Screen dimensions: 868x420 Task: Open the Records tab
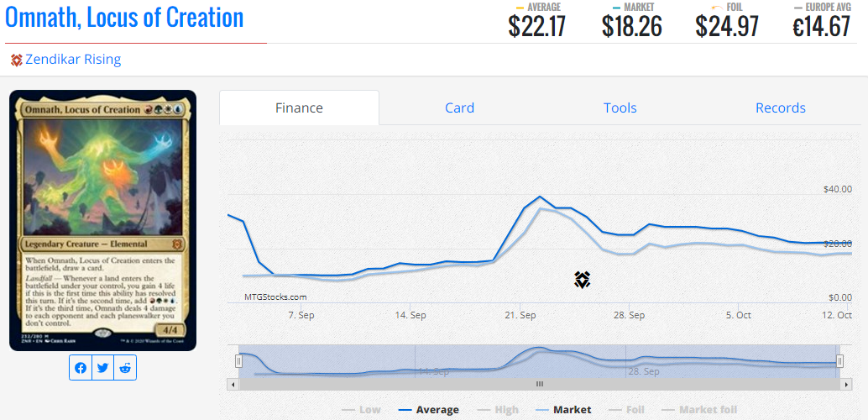pos(781,108)
